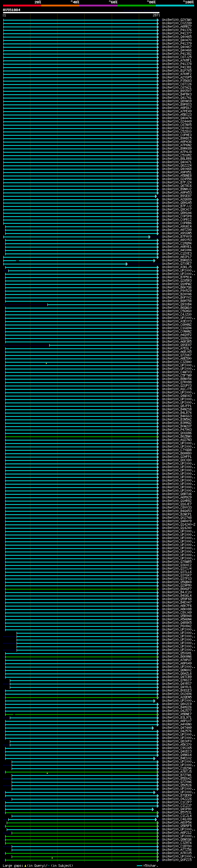This screenshot has width=197, height=868.
Task: Select the UniRef100_Q9CAI7 entry
Action: point(177,209)
